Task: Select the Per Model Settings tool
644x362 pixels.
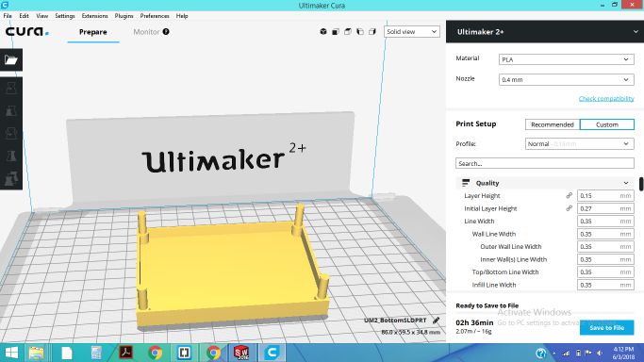Action: [x=11, y=178]
